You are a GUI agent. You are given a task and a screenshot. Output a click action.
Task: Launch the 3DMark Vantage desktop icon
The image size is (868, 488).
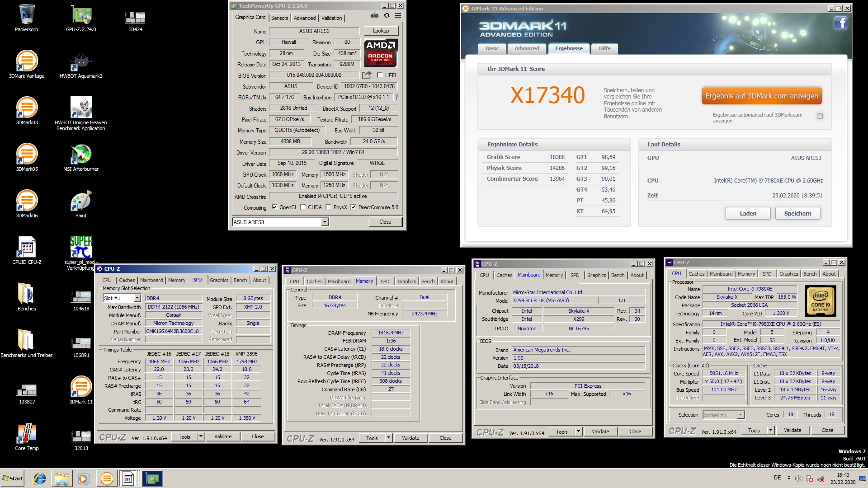tap(27, 64)
